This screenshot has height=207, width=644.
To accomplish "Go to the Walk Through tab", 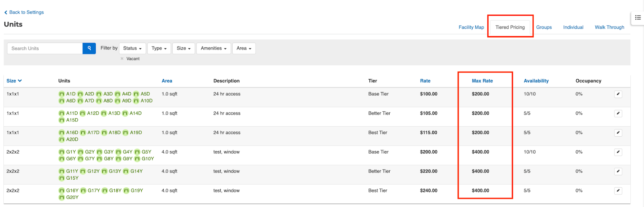I will pos(609,27).
